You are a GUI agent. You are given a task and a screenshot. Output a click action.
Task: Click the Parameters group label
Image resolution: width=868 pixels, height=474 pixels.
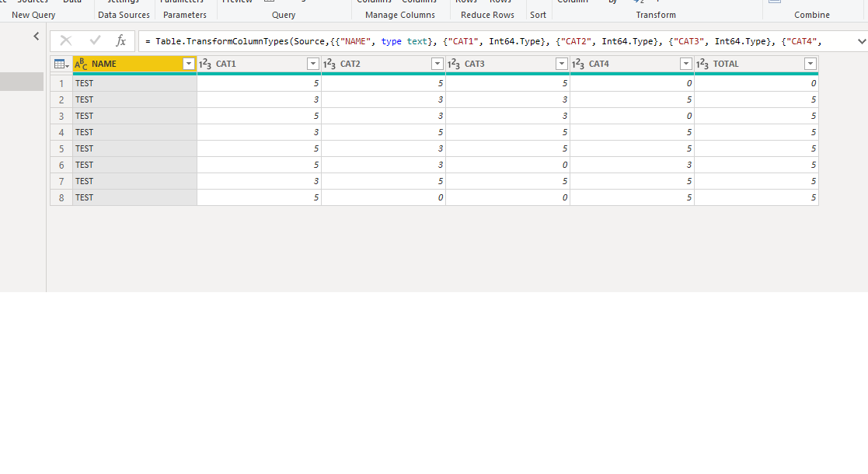pyautogui.click(x=185, y=15)
